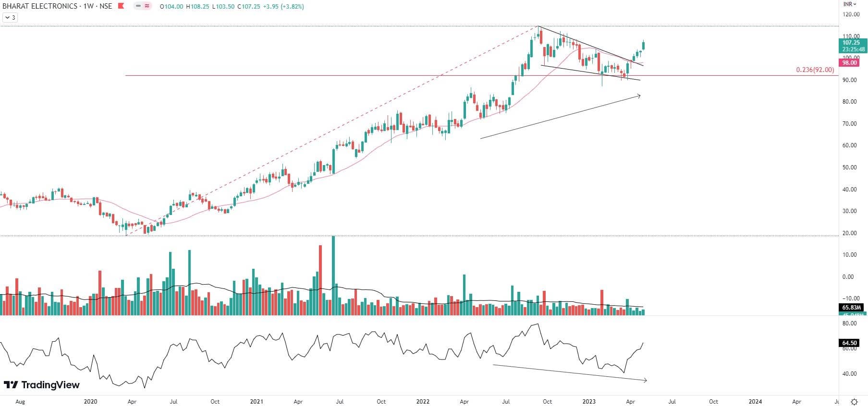Image resolution: width=868 pixels, height=406 pixels.
Task: Click the arrowhead of the falling RSI trendline
Action: pos(645,381)
